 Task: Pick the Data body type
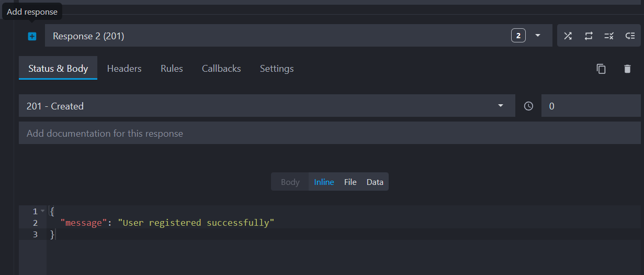pyautogui.click(x=375, y=182)
